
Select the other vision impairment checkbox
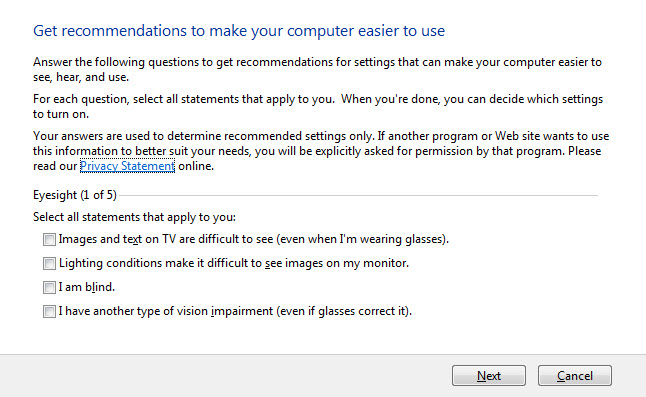pyautogui.click(x=49, y=311)
